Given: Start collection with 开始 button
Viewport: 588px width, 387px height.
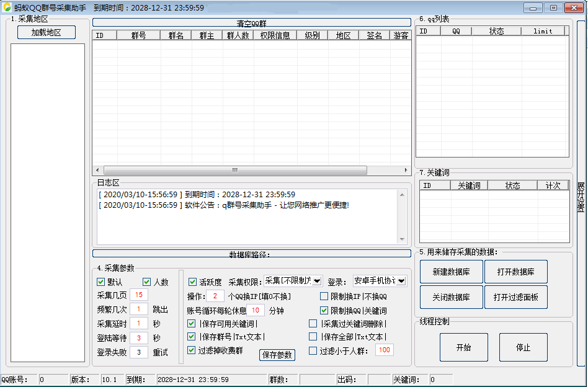Looking at the screenshot, I should click(x=464, y=348).
